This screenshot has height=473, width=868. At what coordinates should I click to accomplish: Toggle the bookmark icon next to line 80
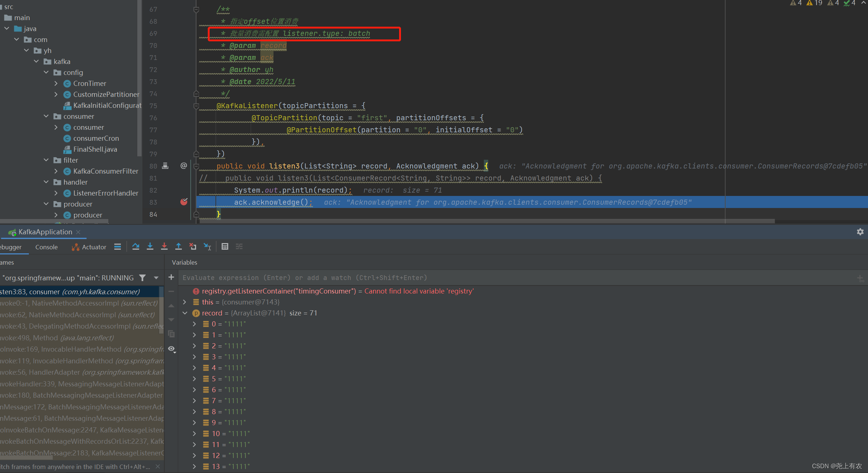(x=165, y=166)
